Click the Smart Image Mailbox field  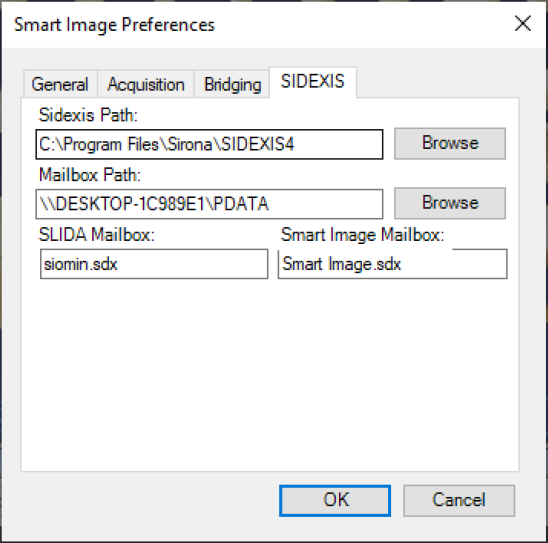392,264
